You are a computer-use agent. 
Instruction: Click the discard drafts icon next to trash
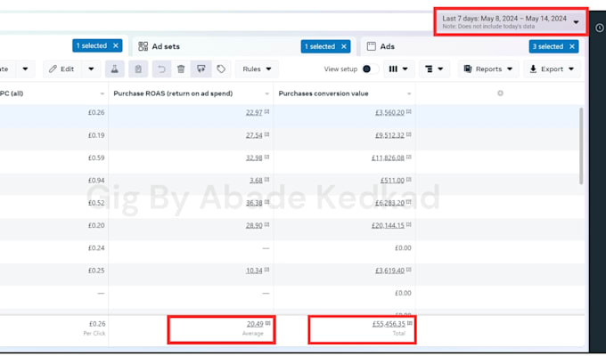tap(201, 69)
